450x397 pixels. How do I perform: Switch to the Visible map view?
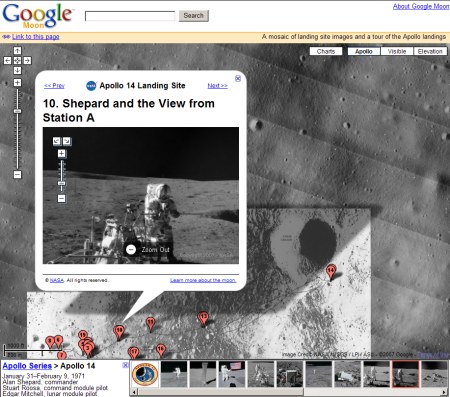[397, 51]
